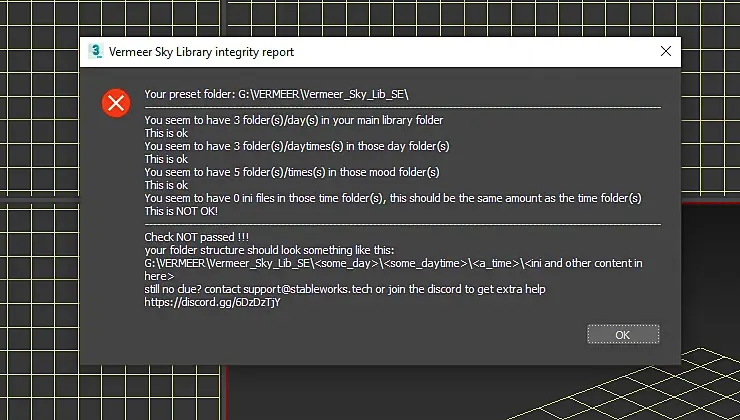Click the 'This is NOT OK!' line

[181, 211]
